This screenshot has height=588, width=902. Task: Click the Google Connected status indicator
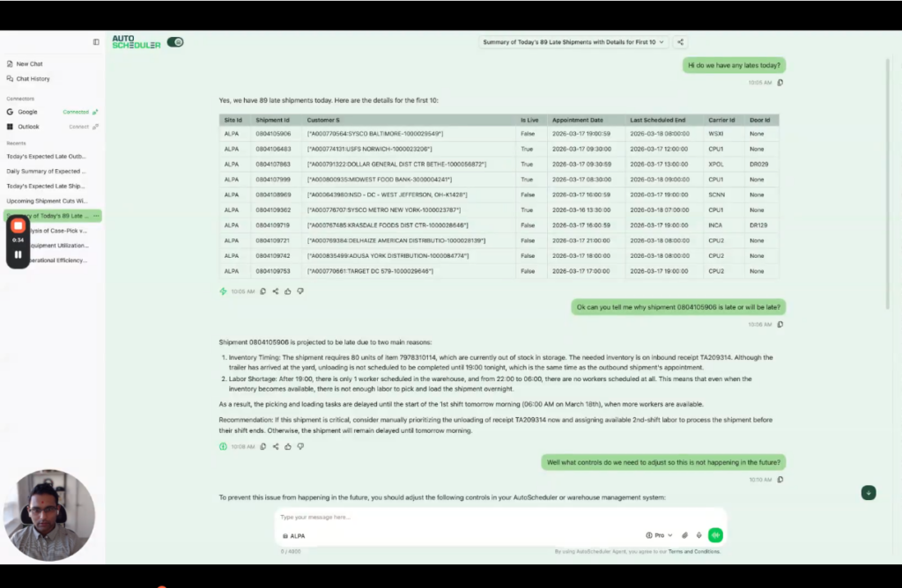(x=78, y=112)
